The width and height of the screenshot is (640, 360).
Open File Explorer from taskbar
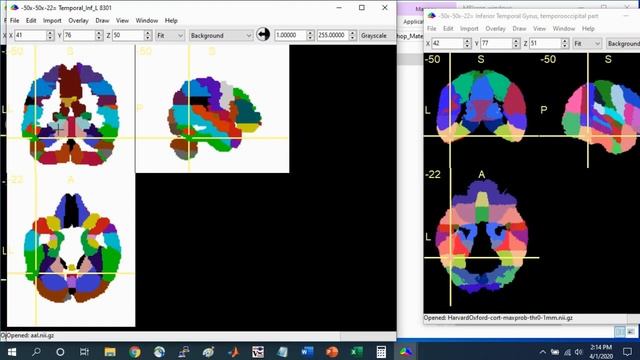pyautogui.click(x=110, y=351)
